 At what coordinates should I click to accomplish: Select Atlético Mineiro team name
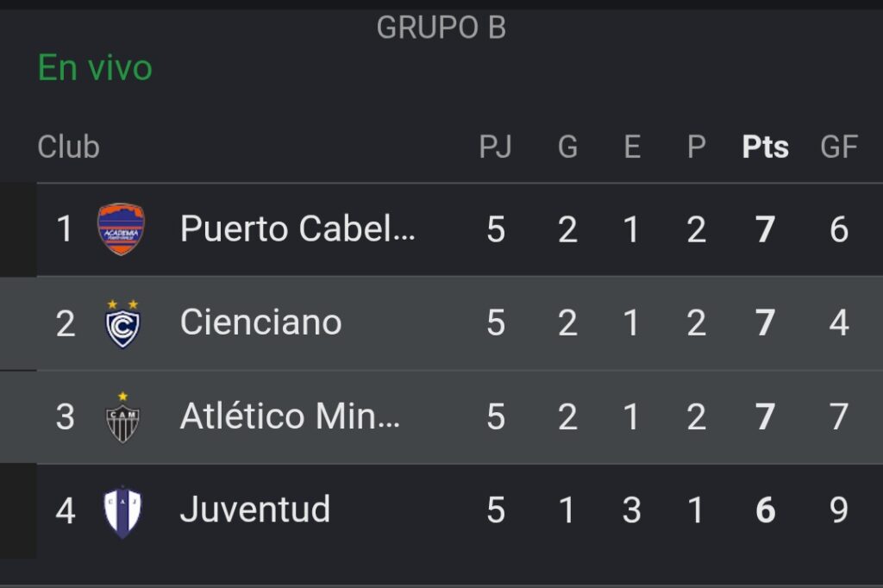(290, 416)
